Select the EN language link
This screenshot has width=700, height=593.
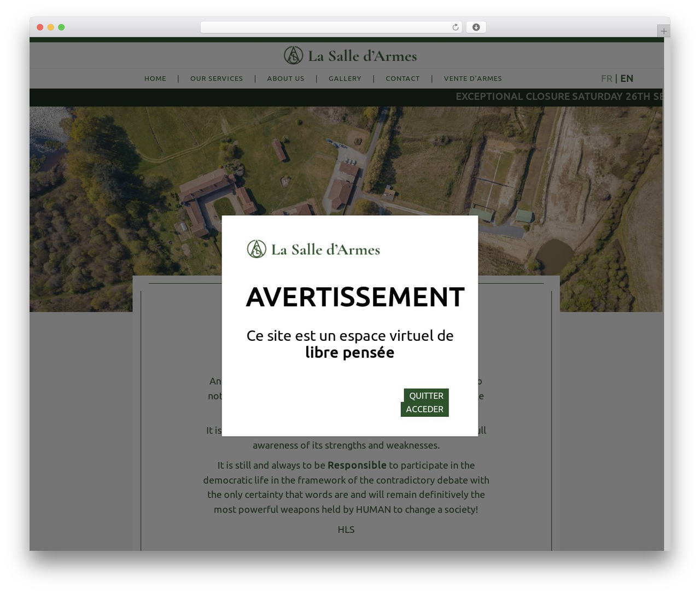pos(627,79)
